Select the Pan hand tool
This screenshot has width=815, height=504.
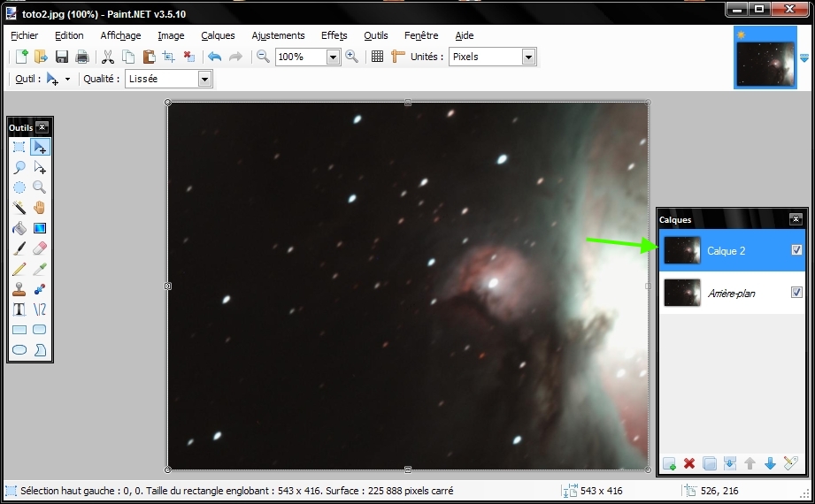click(40, 208)
